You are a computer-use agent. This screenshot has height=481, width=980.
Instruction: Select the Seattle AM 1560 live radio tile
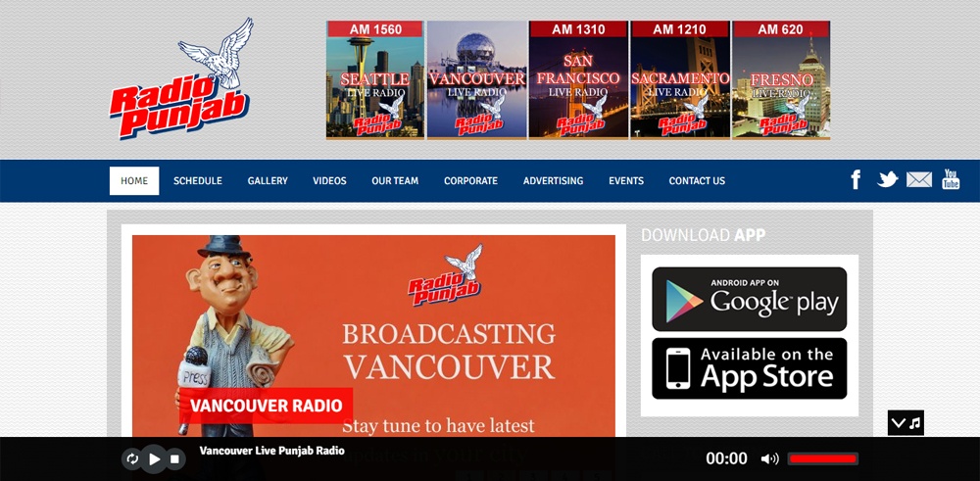[x=375, y=79]
